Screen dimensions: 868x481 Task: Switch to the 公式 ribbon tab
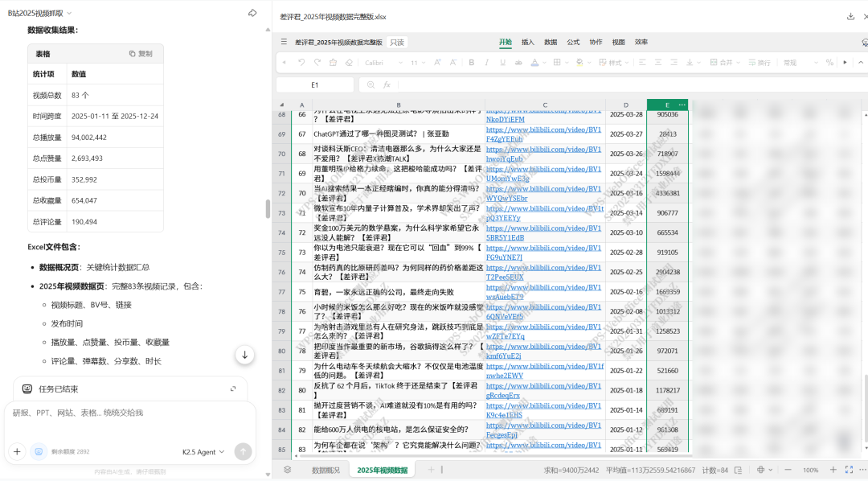click(x=573, y=42)
